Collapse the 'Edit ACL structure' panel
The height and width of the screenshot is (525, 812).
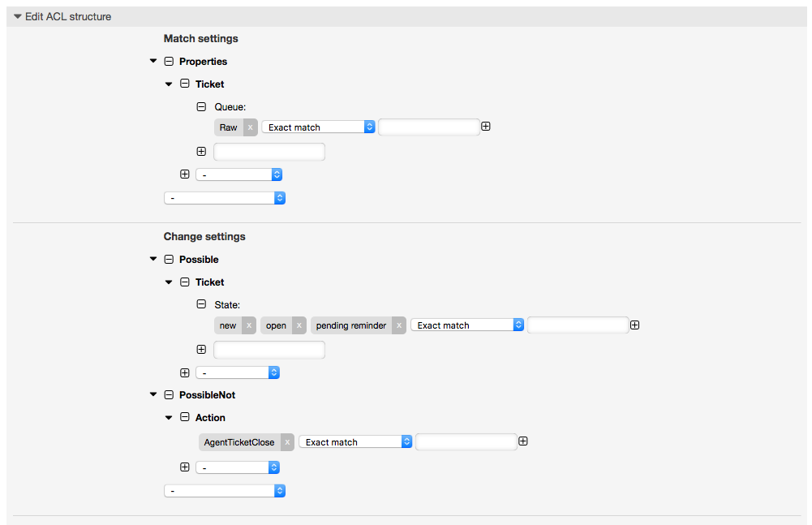(x=18, y=17)
